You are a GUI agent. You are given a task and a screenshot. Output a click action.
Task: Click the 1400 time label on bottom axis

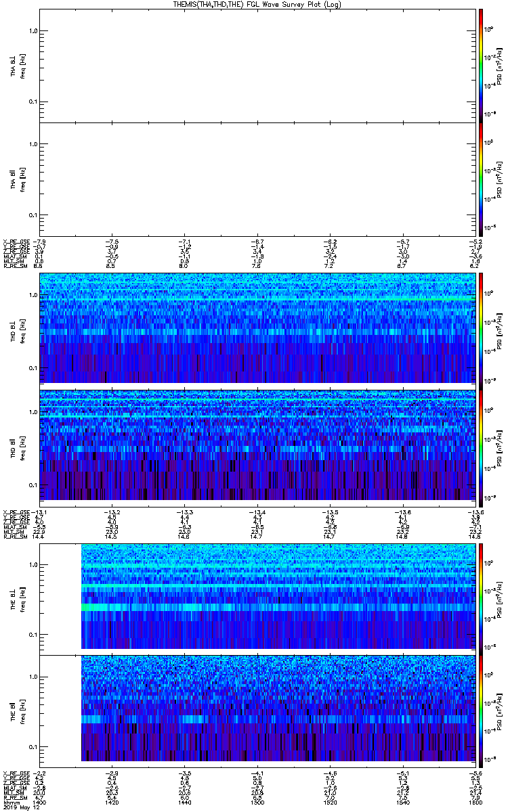(39, 802)
